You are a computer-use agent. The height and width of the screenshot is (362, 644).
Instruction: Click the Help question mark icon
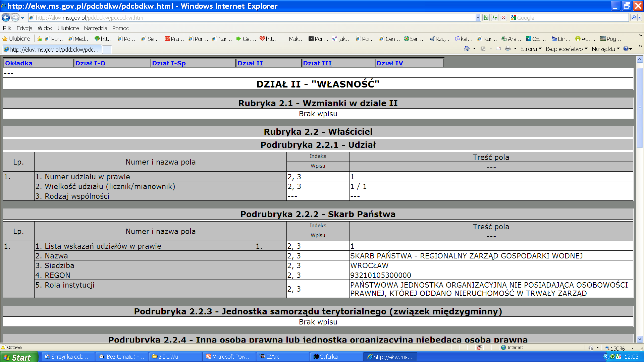pyautogui.click(x=626, y=49)
